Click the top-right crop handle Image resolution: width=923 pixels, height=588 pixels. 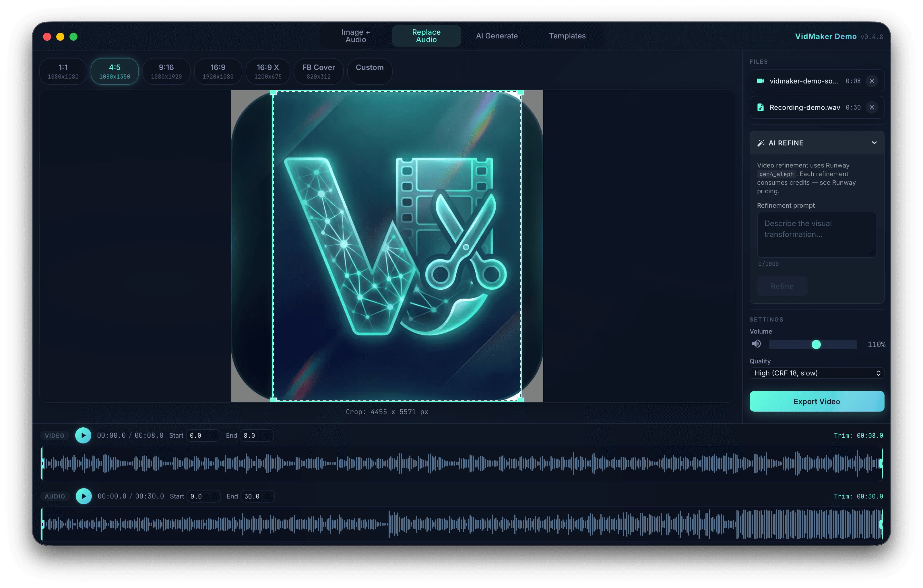(x=521, y=92)
